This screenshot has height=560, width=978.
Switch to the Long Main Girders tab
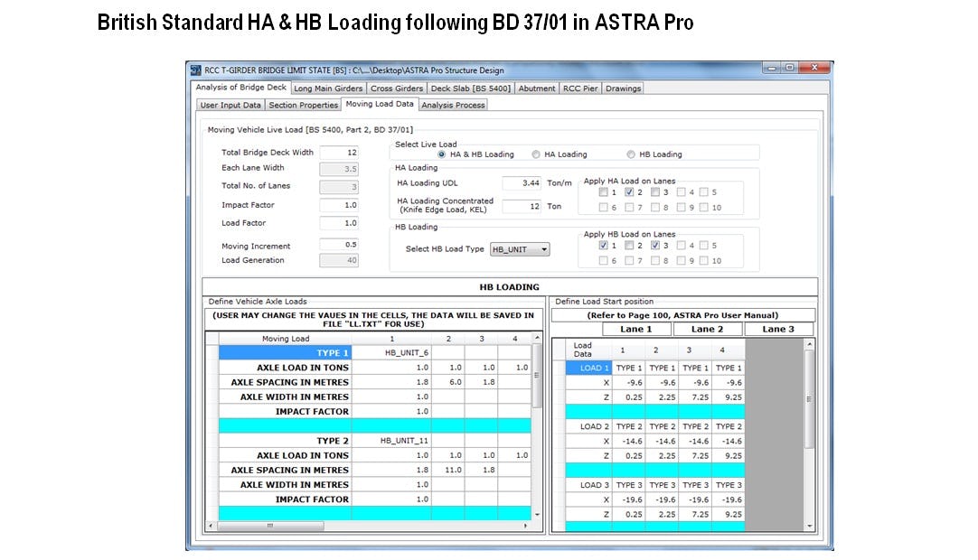coord(328,89)
